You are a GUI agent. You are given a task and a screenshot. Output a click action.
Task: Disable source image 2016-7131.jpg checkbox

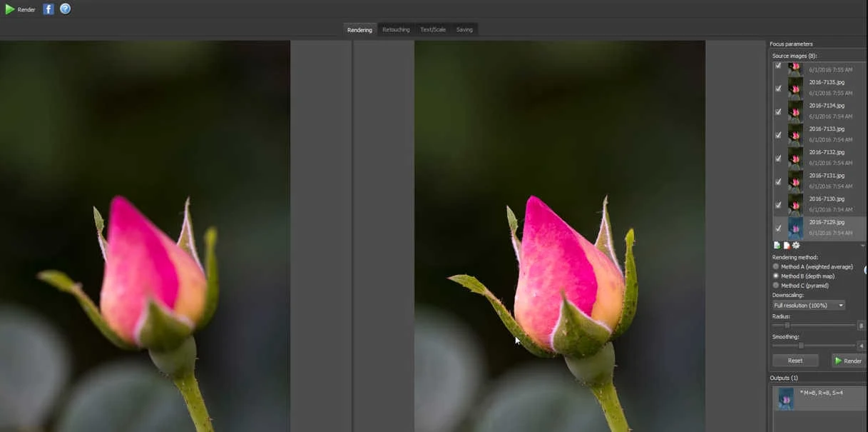click(778, 182)
